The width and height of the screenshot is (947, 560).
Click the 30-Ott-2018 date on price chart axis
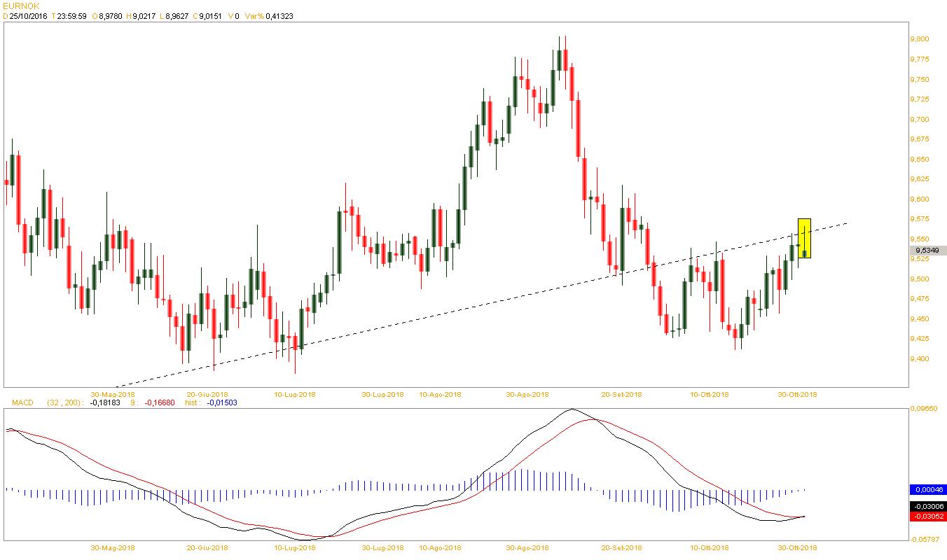[796, 394]
